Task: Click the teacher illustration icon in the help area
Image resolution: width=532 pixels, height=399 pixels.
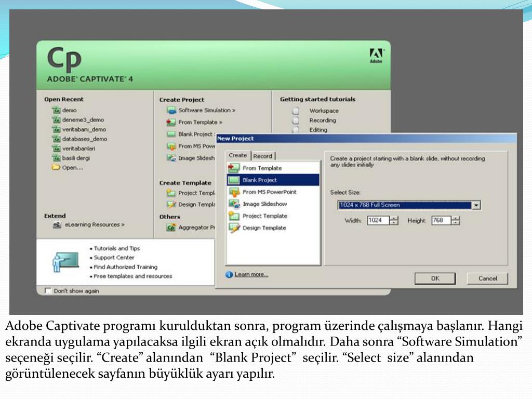Action: pyautogui.click(x=65, y=262)
